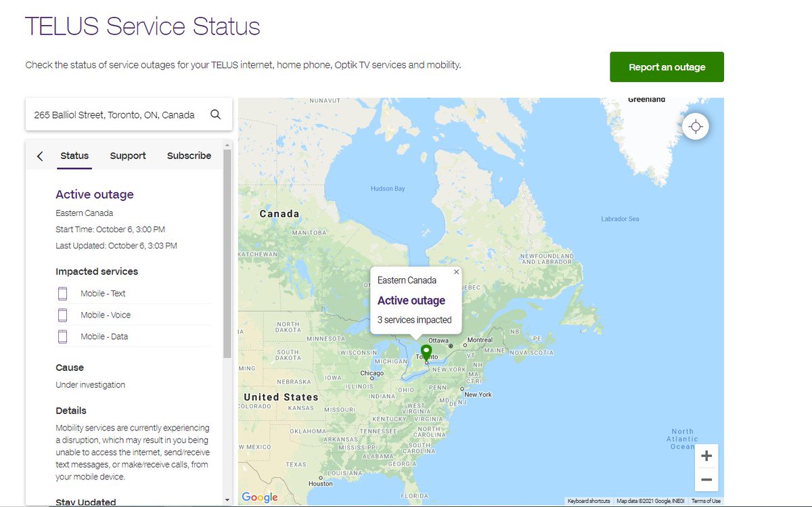Screen dimensions: 812x507
Task: Click the Google logo on the map
Action: (260, 498)
